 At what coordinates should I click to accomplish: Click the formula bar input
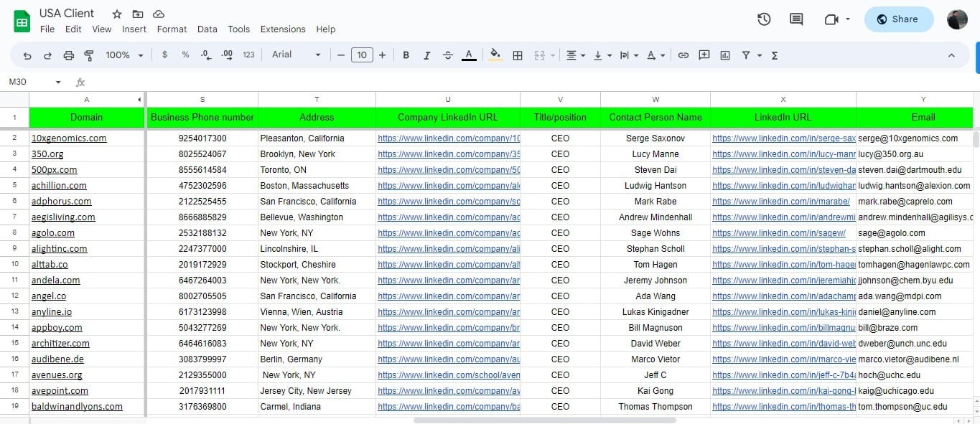click(x=531, y=82)
